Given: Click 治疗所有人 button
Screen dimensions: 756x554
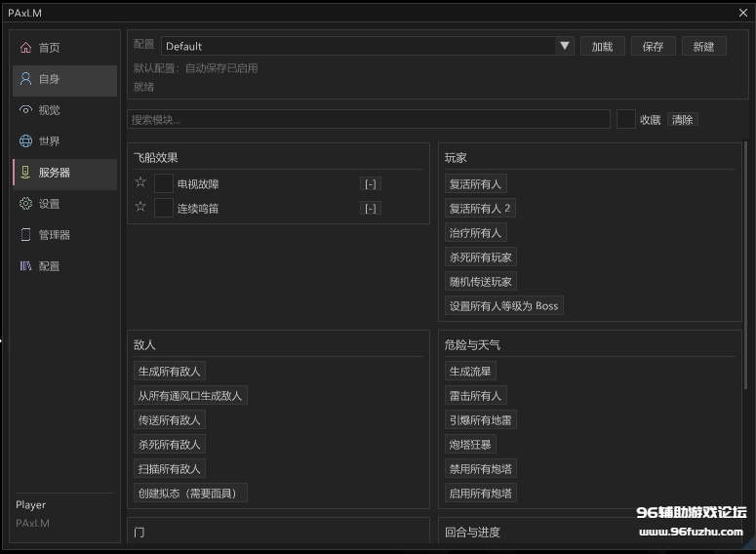Looking at the screenshot, I should click(475, 233).
